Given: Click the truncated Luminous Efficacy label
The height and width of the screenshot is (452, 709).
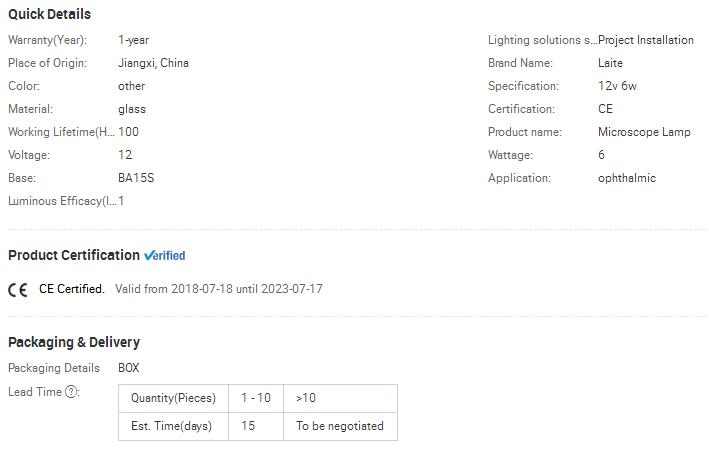Looking at the screenshot, I should coord(60,201).
